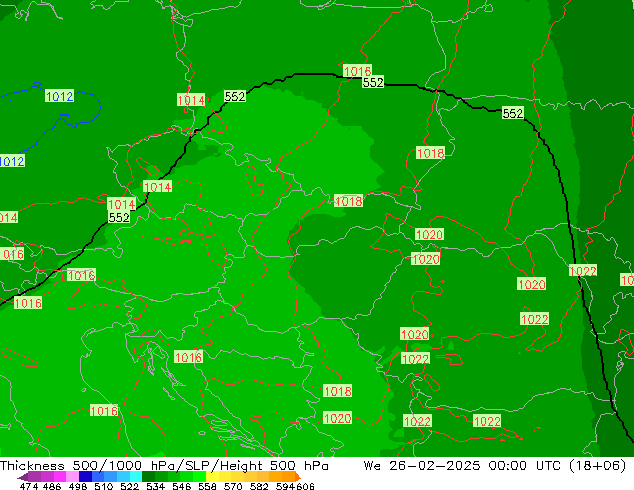The height and width of the screenshot is (490, 634).
Task: Click the time 00:00 in the caption
Action: [507, 466]
